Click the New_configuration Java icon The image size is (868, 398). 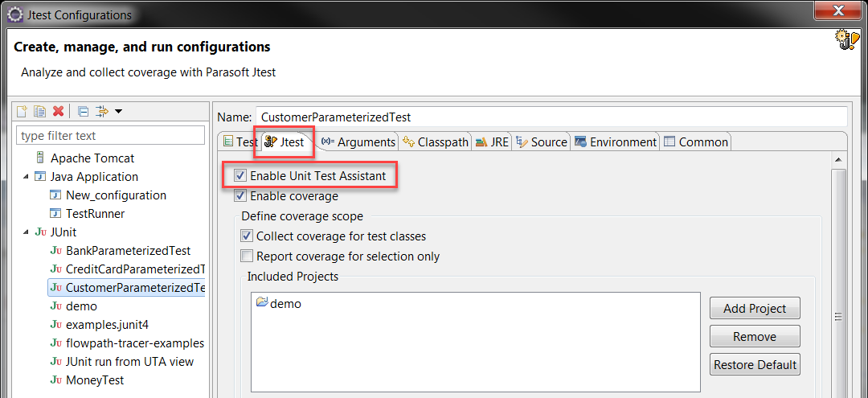[55, 195]
